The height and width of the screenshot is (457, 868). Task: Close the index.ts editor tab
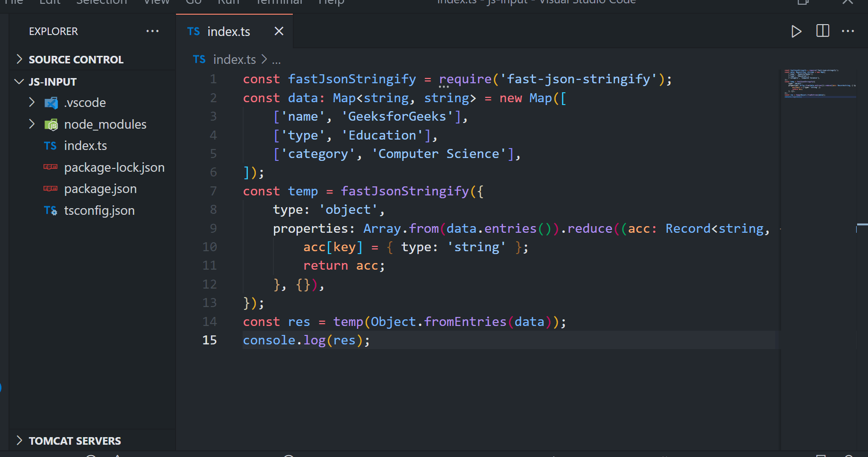[279, 31]
